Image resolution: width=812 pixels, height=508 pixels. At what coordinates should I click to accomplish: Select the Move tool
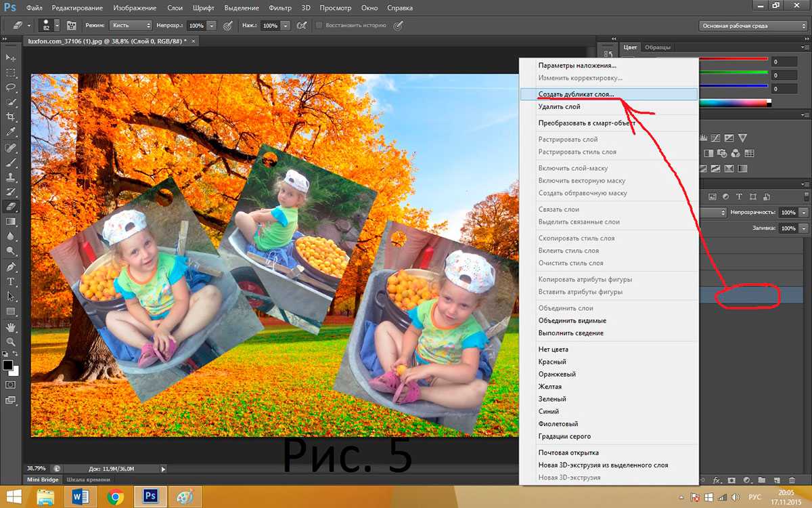pyautogui.click(x=11, y=58)
